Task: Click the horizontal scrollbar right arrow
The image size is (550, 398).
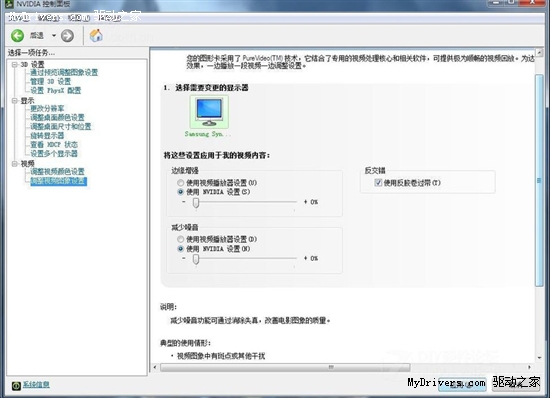Action: pyautogui.click(x=529, y=367)
